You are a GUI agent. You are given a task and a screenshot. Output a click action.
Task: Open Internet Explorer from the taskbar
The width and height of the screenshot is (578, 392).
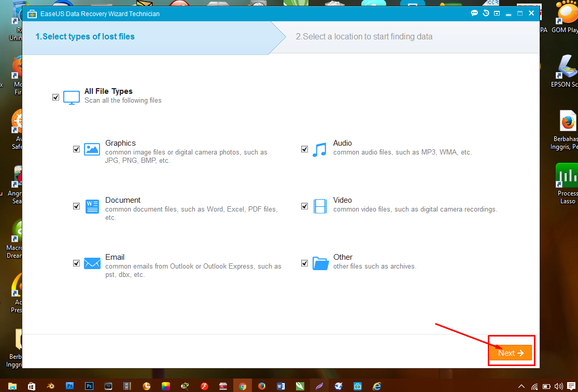click(x=376, y=386)
